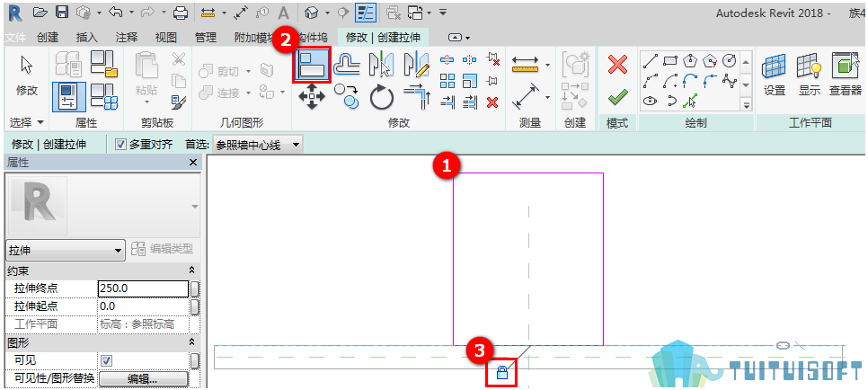The width and height of the screenshot is (868, 390).
Task: Switch to the 创建 ribbon tab
Action: 48,38
